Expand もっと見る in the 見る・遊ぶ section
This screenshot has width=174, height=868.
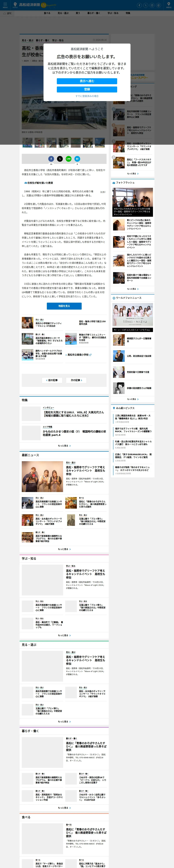64,721
